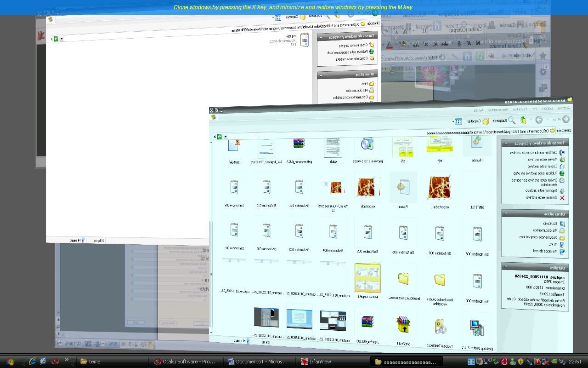The height and width of the screenshot is (368, 588).
Task: Click Copiar este archivo link
Action: [x=546, y=166]
